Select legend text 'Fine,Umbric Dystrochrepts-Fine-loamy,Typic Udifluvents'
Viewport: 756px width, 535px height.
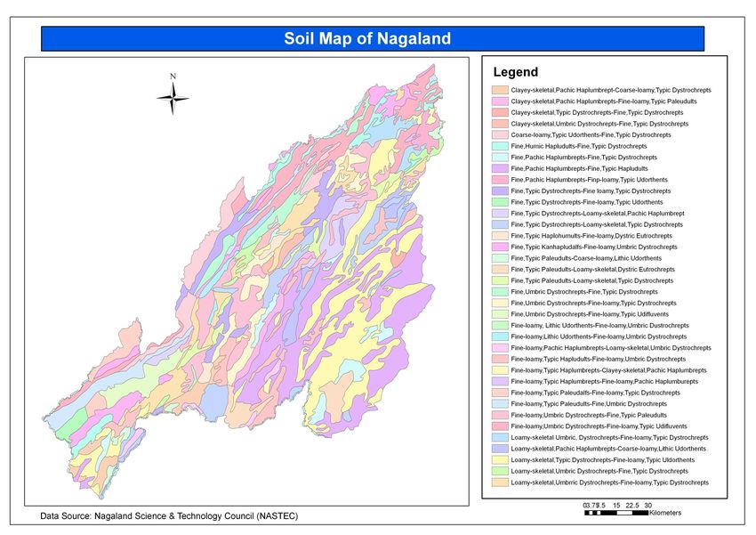590,314
